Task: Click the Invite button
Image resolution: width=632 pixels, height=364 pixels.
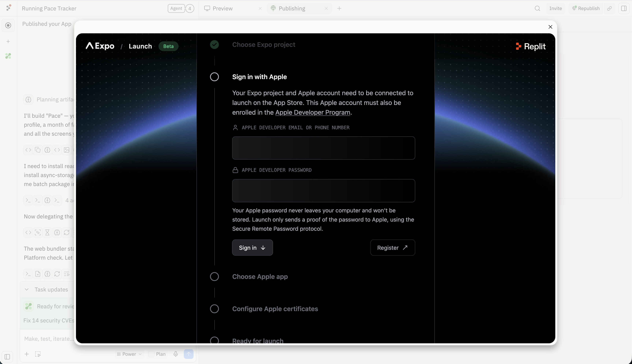Action: point(555,8)
